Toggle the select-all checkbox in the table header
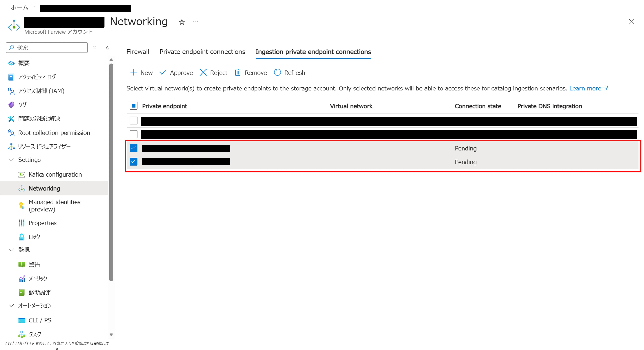This screenshot has width=644, height=350. (x=133, y=106)
